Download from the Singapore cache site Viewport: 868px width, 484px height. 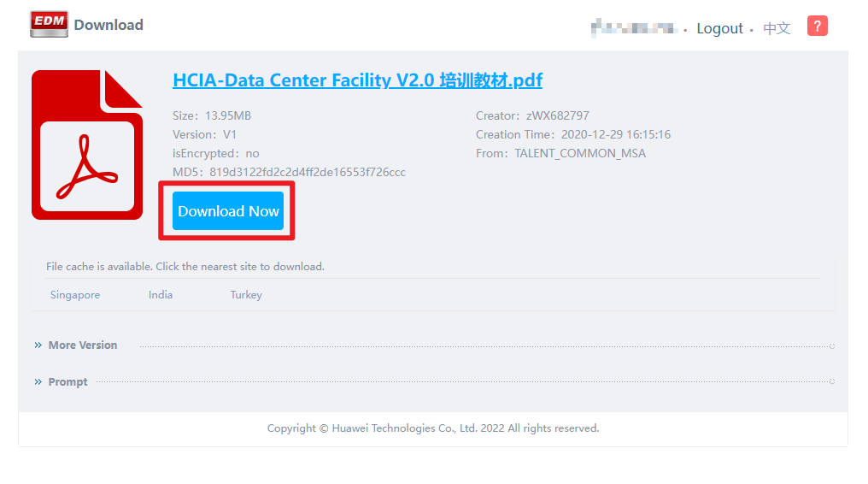pos(75,295)
